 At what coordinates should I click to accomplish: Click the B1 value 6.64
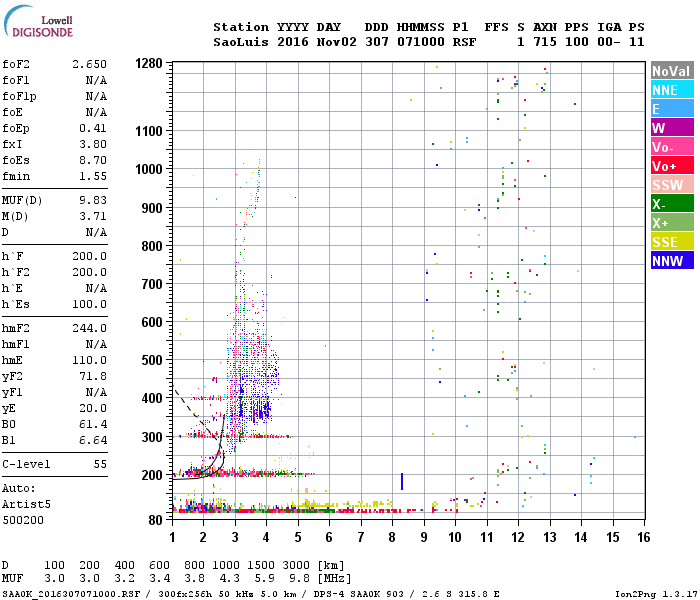(x=93, y=440)
